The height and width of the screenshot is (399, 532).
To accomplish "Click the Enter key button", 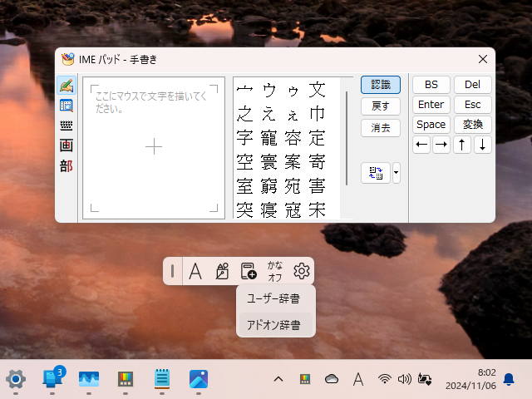I will coord(431,105).
